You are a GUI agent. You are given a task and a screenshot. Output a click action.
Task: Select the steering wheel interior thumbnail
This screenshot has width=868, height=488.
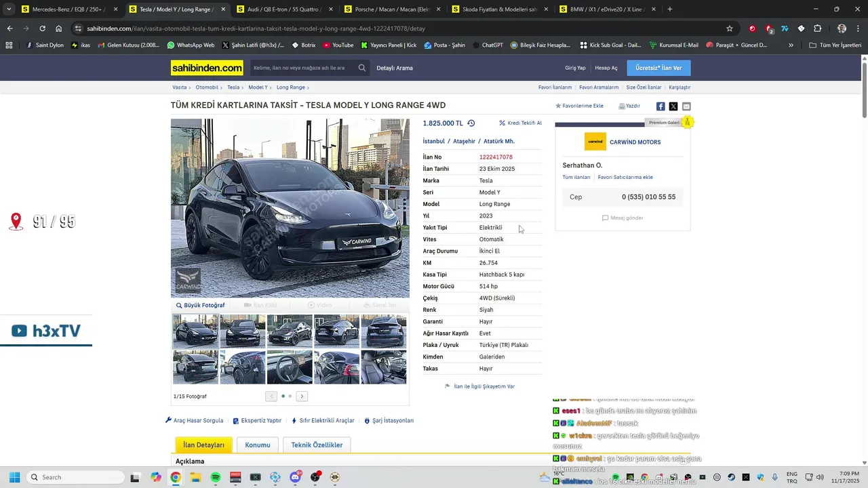pos(290,367)
